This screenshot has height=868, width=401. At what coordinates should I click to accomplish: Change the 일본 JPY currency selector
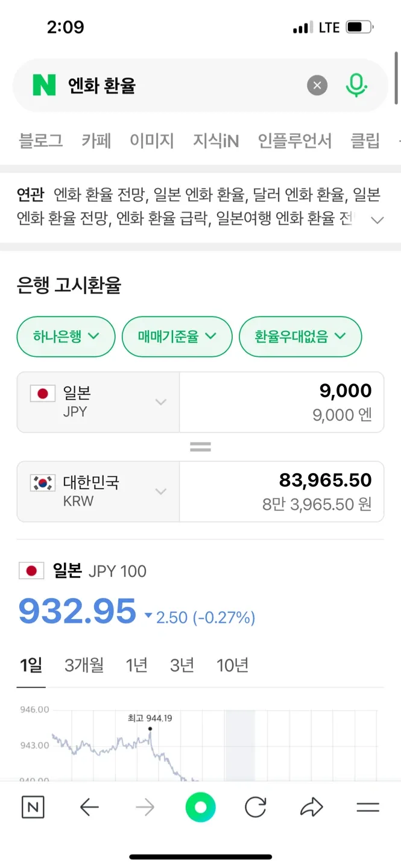[98, 402]
